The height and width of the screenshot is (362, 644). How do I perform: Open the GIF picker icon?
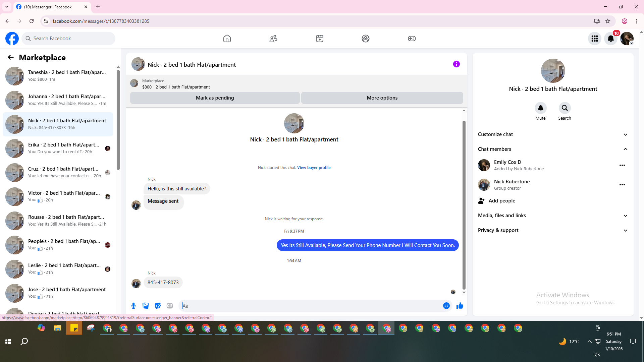pyautogui.click(x=170, y=306)
